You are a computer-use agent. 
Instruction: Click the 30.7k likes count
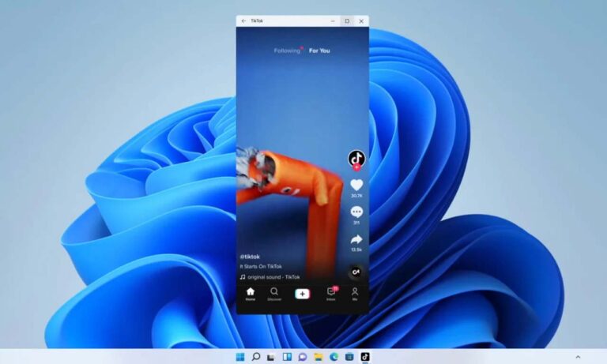(356, 196)
